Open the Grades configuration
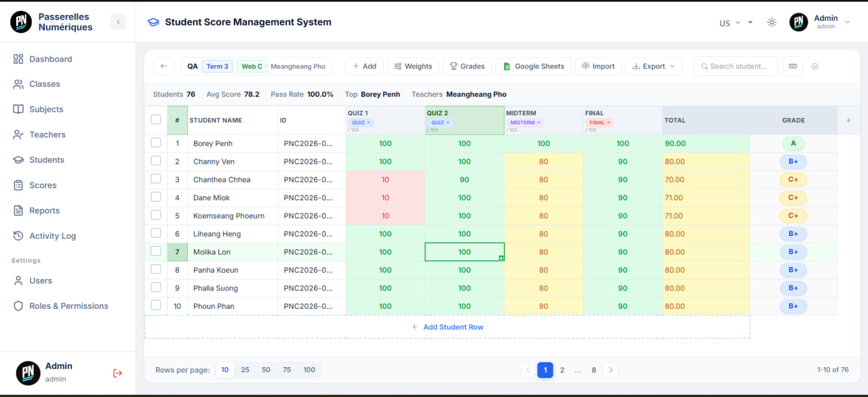Image resolution: width=868 pixels, height=397 pixels. (467, 67)
